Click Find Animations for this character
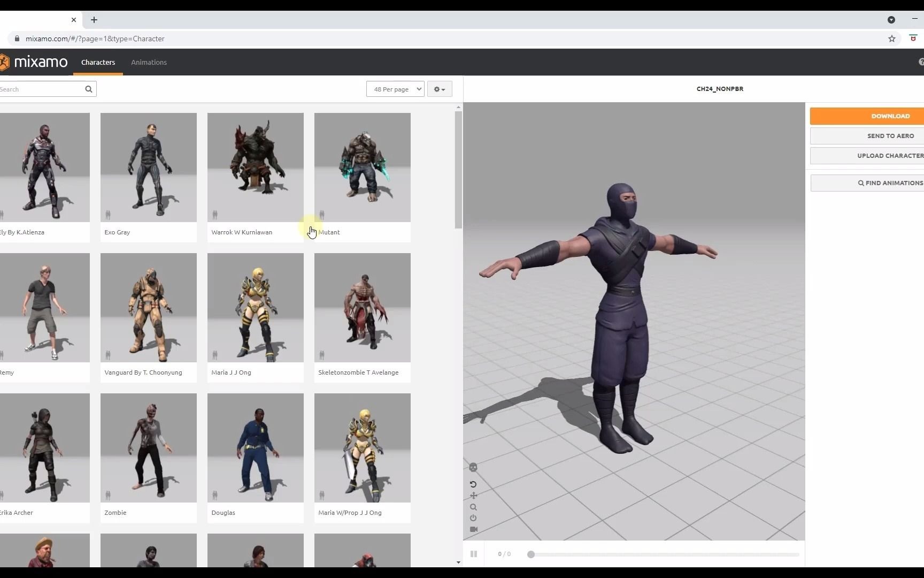 point(889,182)
